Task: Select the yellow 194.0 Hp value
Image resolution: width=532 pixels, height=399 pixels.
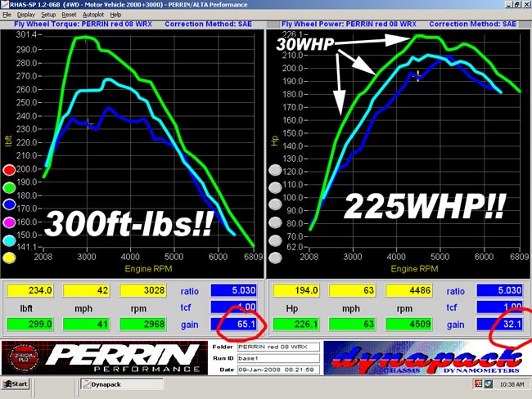Action: pyautogui.click(x=296, y=290)
